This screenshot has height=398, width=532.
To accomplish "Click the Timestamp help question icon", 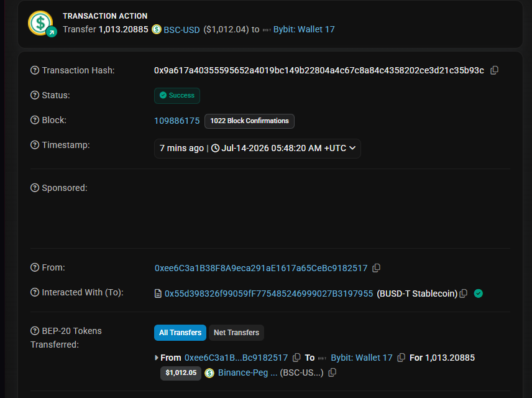I will click(x=35, y=145).
